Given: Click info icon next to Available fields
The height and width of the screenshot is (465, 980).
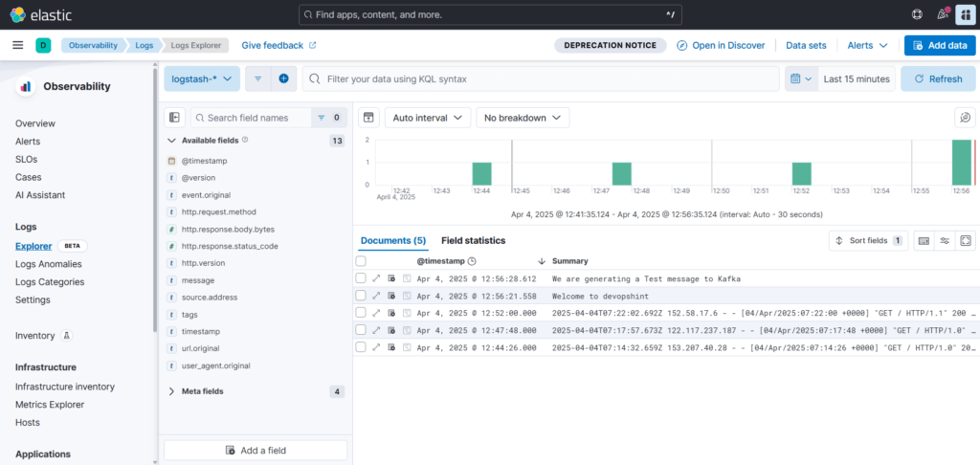Looking at the screenshot, I should [x=245, y=140].
